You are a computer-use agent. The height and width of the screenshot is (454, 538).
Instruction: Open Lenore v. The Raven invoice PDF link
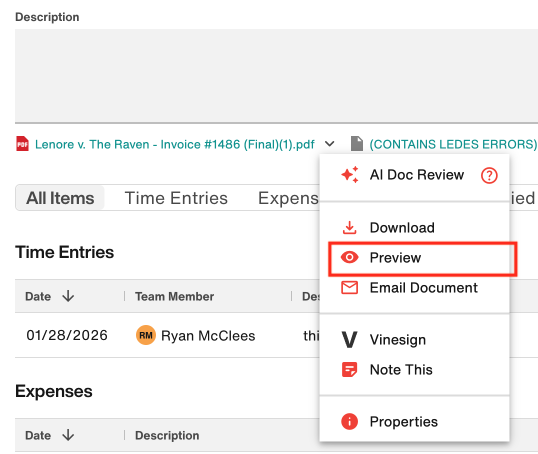point(174,144)
